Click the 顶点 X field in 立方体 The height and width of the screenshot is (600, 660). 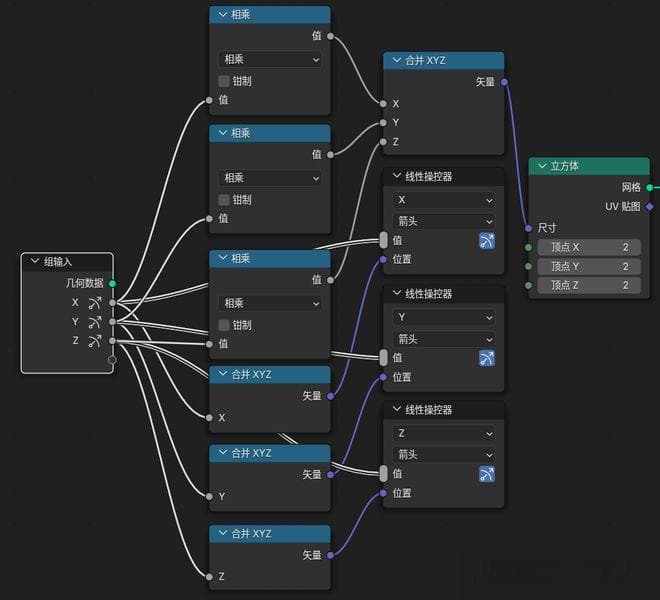[x=589, y=247]
